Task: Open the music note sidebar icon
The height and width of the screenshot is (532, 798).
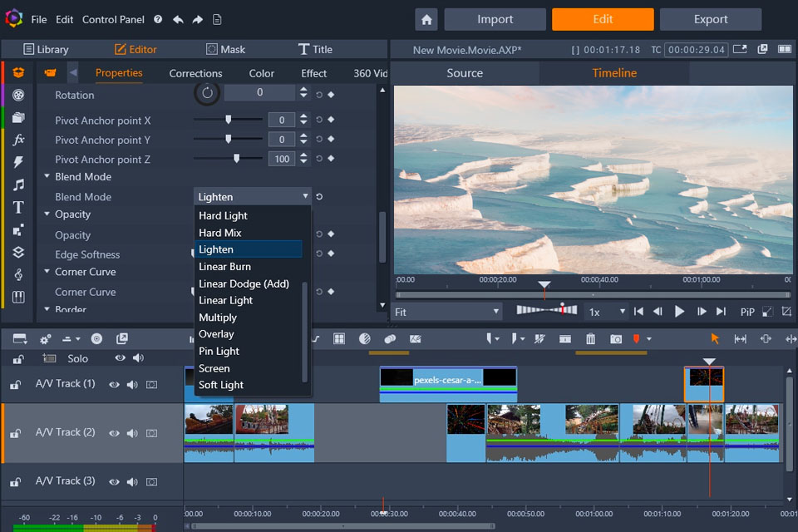Action: click(18, 185)
